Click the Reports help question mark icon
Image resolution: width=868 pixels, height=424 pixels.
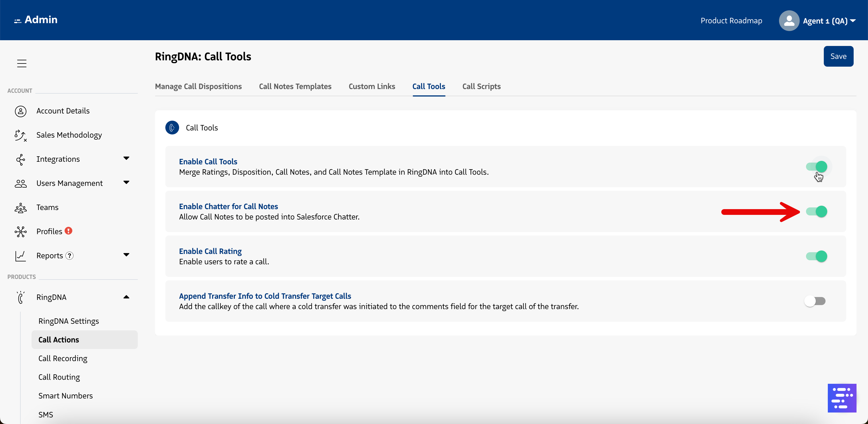[x=69, y=256]
